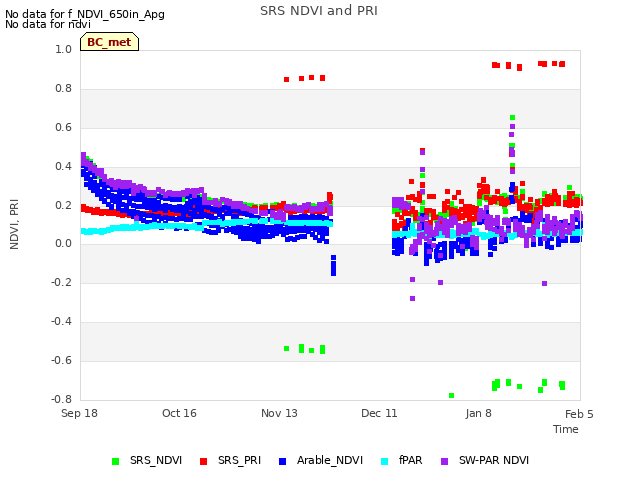Click the Oct 16 x-axis tick label
Image resolution: width=640 pixels, height=480 pixels.
click(x=179, y=413)
